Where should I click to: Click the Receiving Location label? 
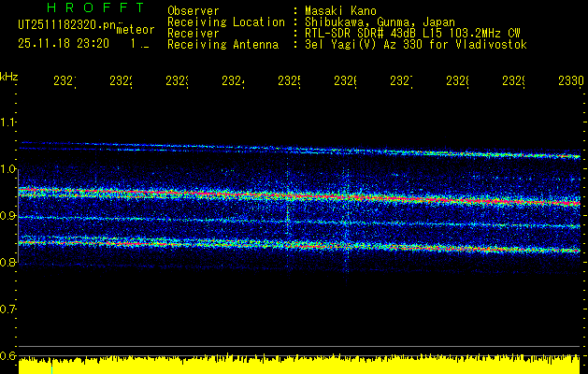click(x=226, y=22)
